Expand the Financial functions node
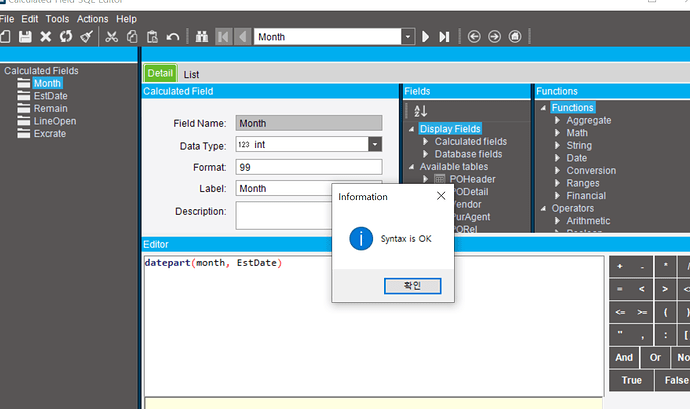 tap(558, 195)
